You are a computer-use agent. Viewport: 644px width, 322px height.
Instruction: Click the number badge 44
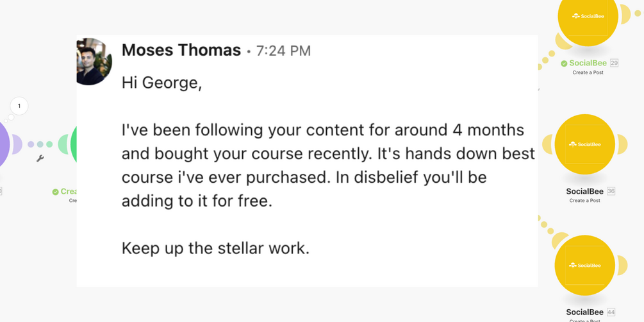pos(611,312)
